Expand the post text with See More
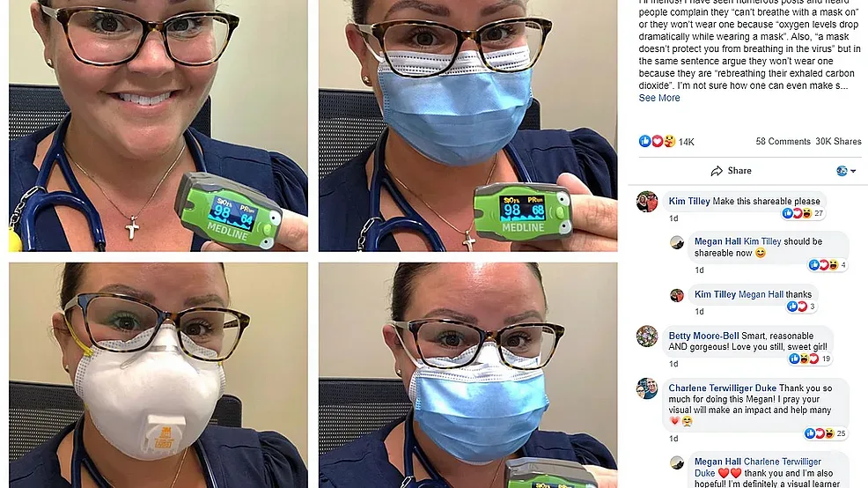The image size is (868, 488). [x=659, y=98]
